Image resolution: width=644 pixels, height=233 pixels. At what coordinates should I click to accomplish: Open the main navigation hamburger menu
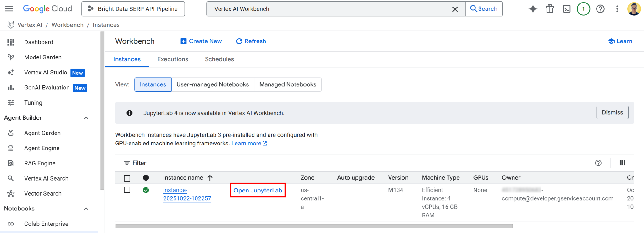pyautogui.click(x=9, y=9)
